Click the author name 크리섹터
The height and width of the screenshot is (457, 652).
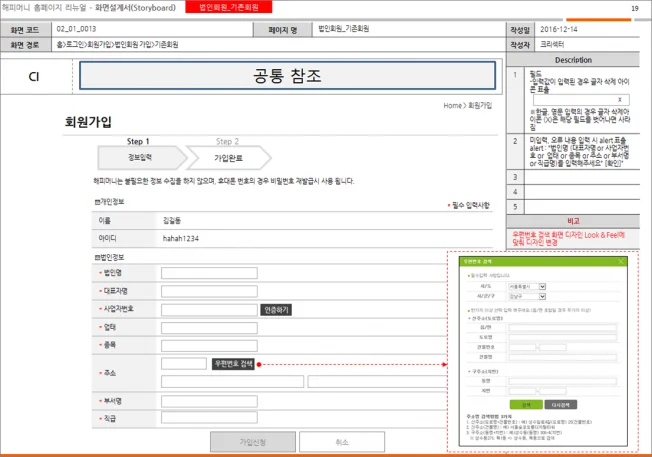[552, 44]
